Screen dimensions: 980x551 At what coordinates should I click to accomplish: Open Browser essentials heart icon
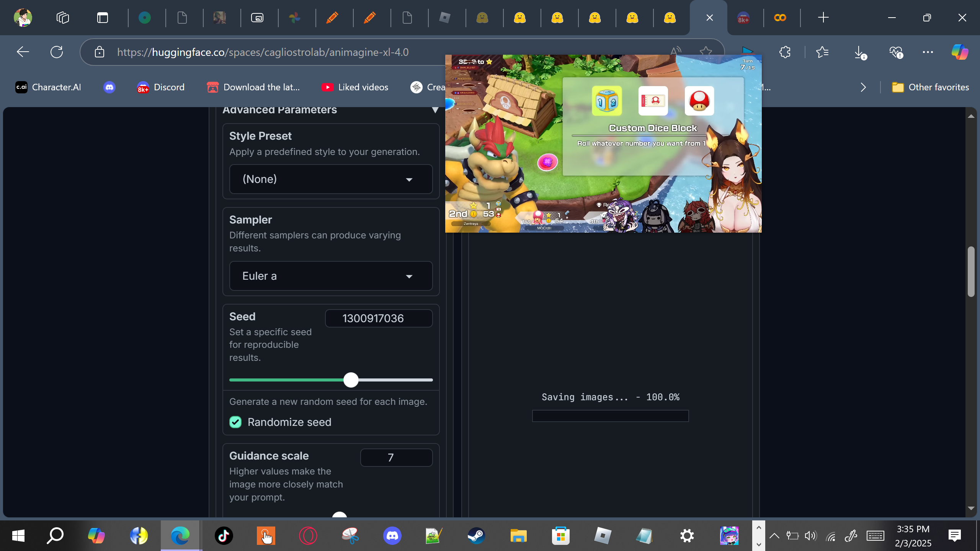896,52
